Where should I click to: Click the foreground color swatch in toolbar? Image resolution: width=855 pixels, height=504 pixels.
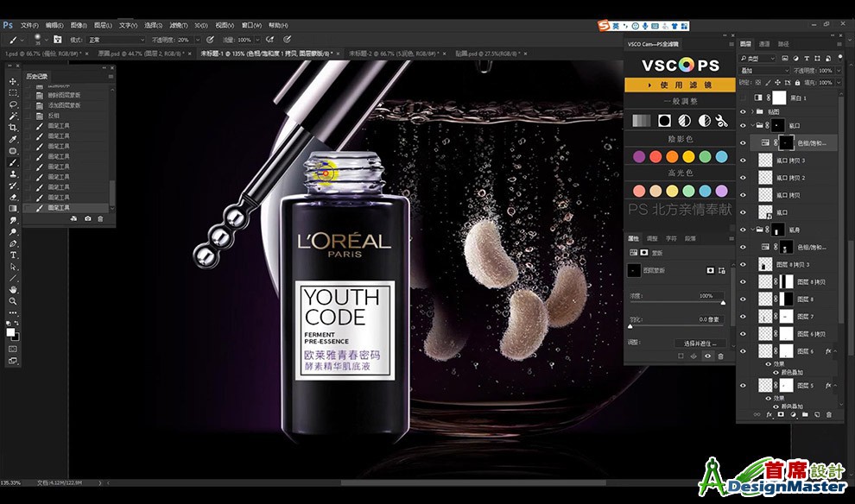pos(10,332)
